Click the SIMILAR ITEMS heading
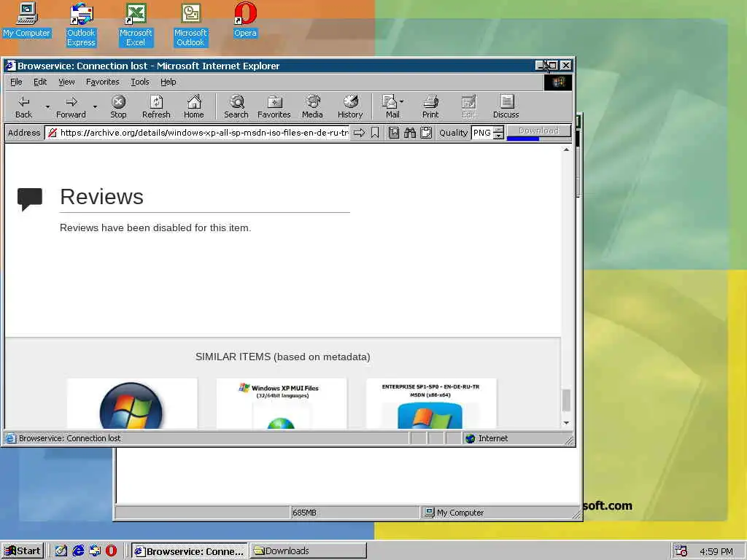 tap(282, 357)
